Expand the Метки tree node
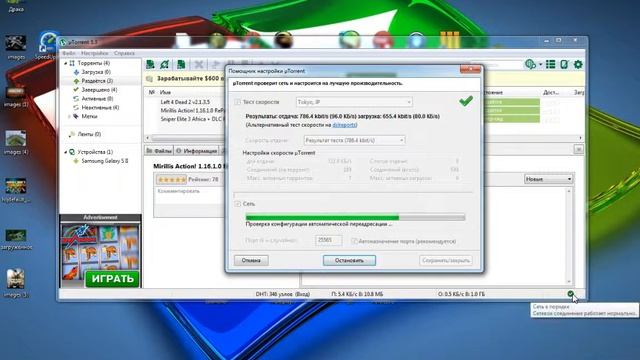Viewport: 640px width, 360px height. (69, 117)
